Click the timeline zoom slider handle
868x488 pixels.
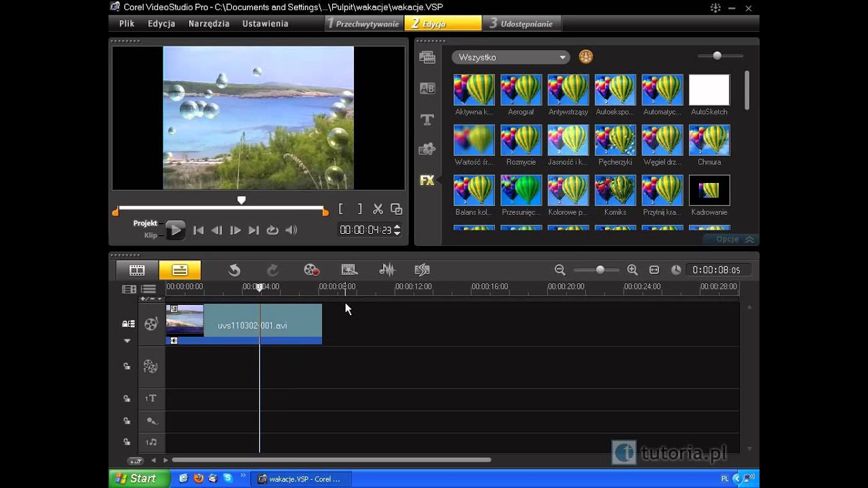[x=600, y=270]
